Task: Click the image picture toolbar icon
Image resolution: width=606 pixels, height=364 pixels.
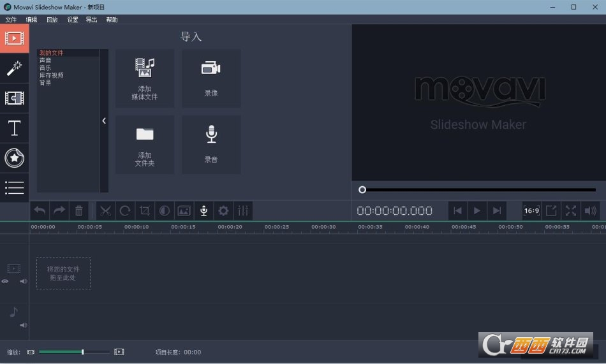Action: pyautogui.click(x=184, y=210)
